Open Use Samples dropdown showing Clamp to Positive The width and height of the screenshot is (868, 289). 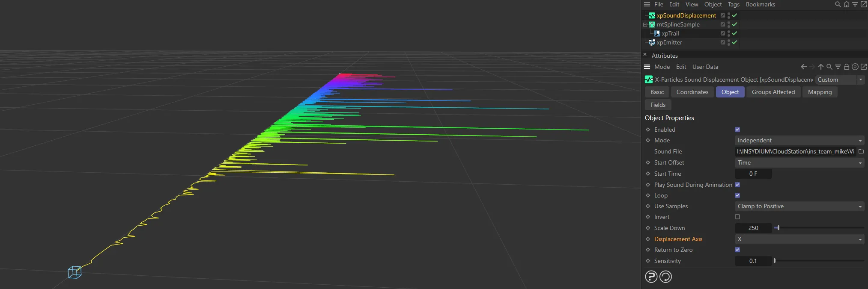click(x=799, y=206)
